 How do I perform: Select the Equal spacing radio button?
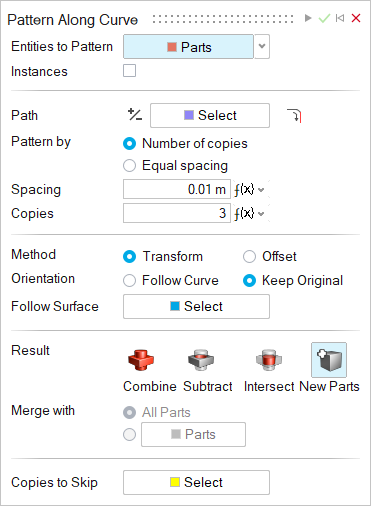[x=129, y=166]
